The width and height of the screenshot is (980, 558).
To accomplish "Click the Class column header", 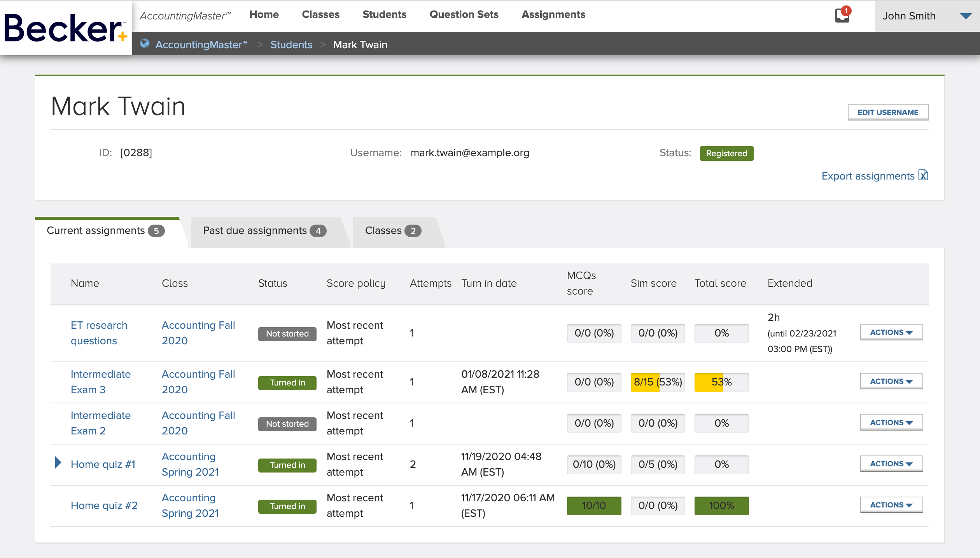I will [175, 283].
